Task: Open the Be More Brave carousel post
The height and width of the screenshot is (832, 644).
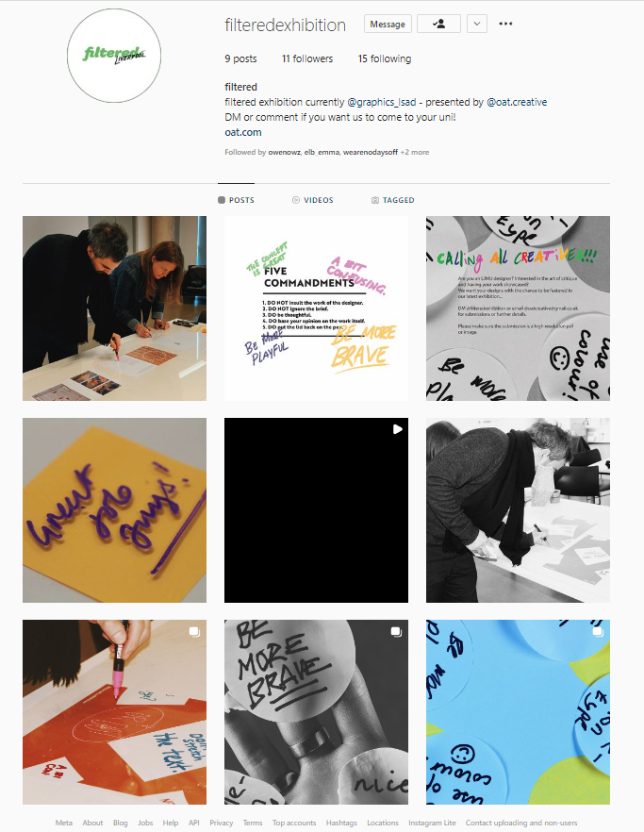Action: click(x=316, y=712)
